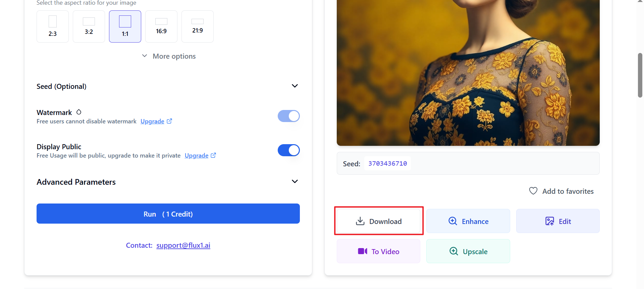Click the page vertical scrollbar thumb

(640, 75)
